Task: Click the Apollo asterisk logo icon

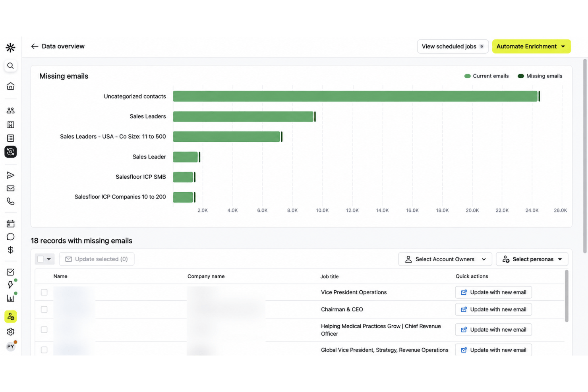Action: 10,48
